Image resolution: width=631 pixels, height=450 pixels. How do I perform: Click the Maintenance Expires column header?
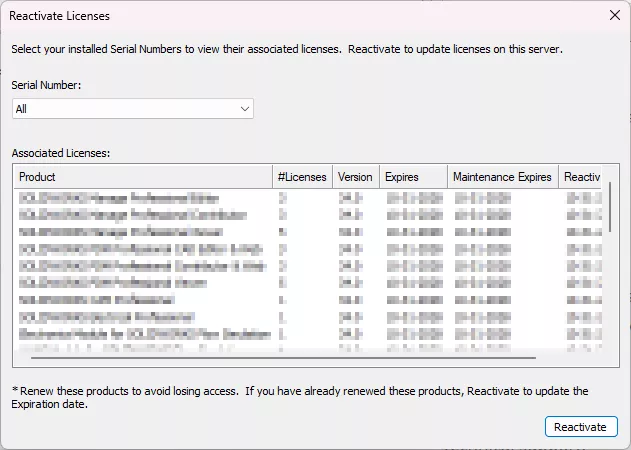(x=502, y=177)
